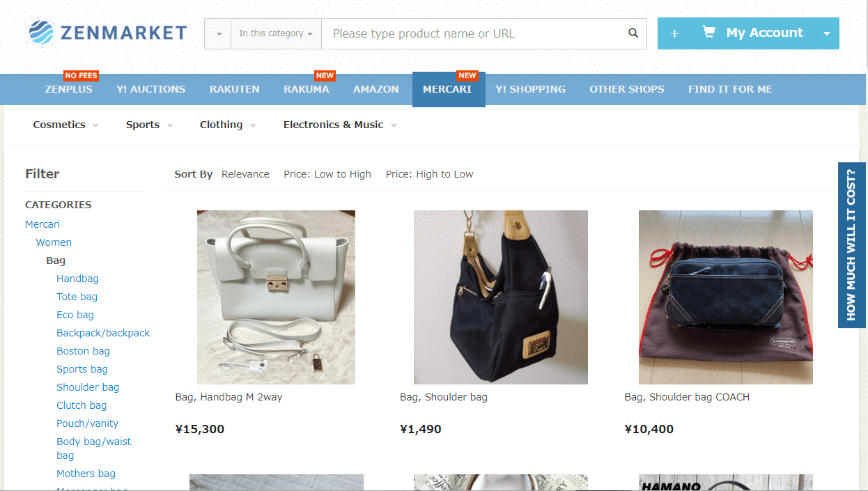This screenshot has height=491, width=868.
Task: Expand the My Account dropdown arrow
Action: point(826,33)
